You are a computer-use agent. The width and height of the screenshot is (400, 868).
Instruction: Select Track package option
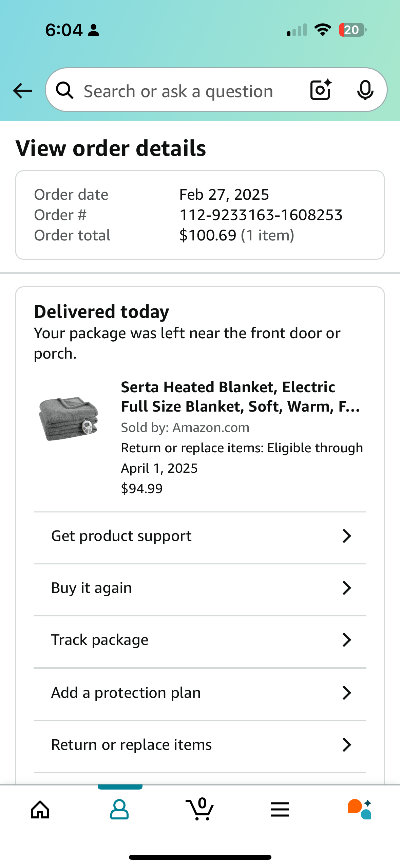[200, 640]
